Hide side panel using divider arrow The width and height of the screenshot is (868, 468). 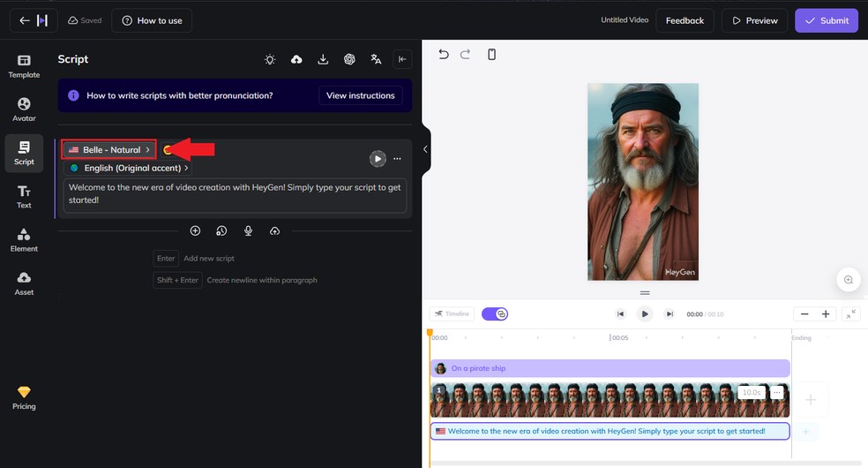coord(425,149)
